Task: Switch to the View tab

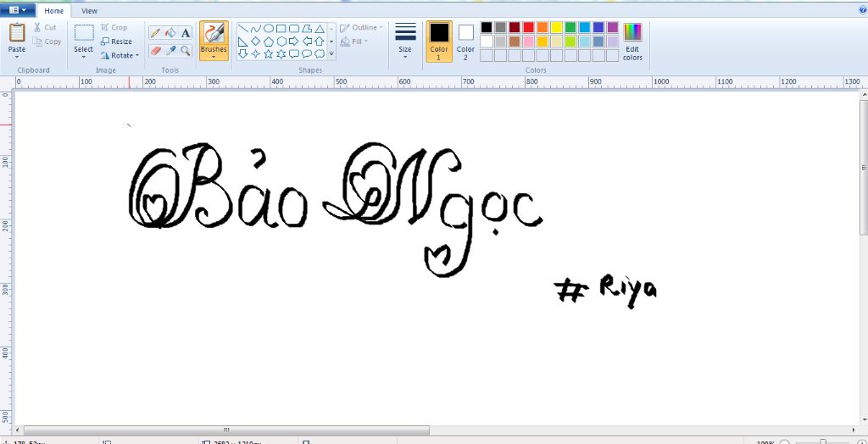Action: coord(89,10)
